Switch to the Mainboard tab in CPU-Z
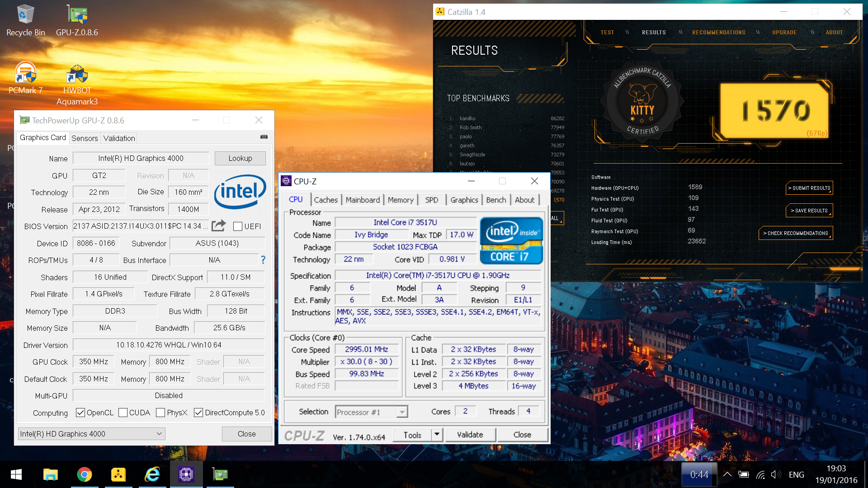 click(x=363, y=200)
